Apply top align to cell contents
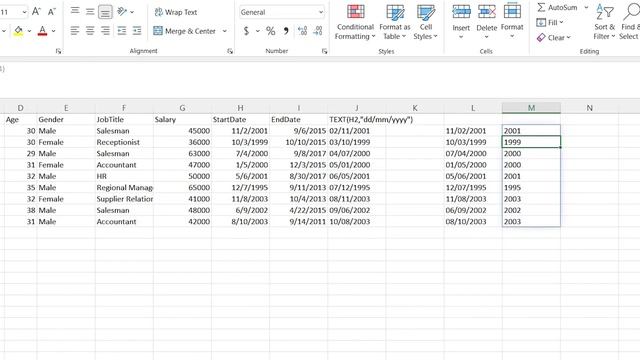This screenshot has height=360, width=640. point(75,11)
